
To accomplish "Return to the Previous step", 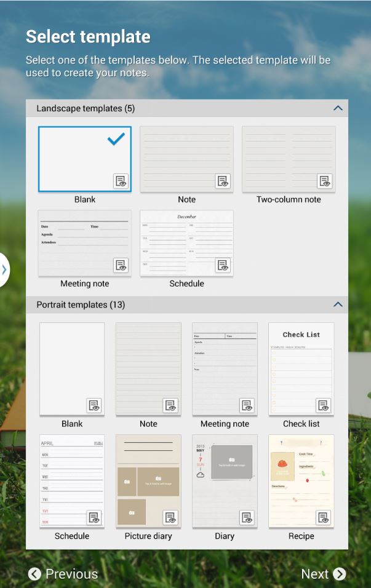I will tap(63, 574).
